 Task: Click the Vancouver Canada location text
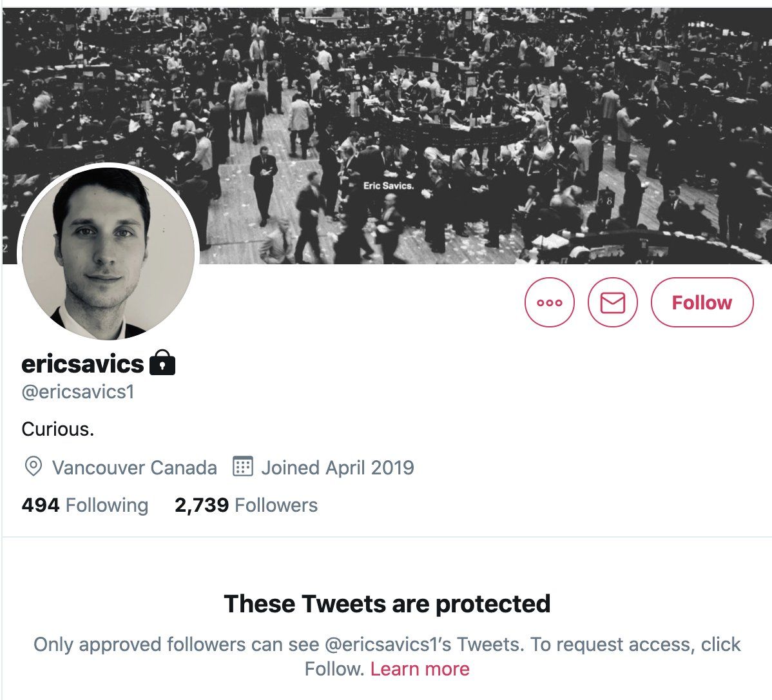pyautogui.click(x=136, y=467)
